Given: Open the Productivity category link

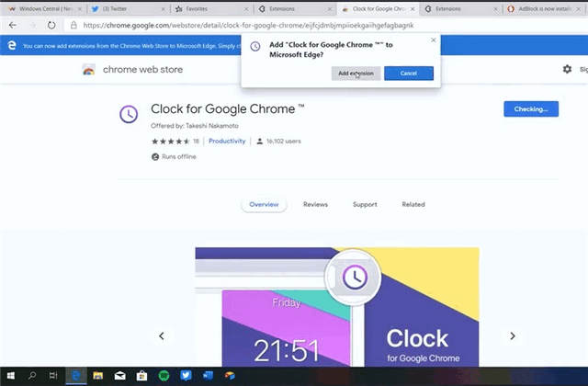Looking at the screenshot, I should click(x=227, y=142).
